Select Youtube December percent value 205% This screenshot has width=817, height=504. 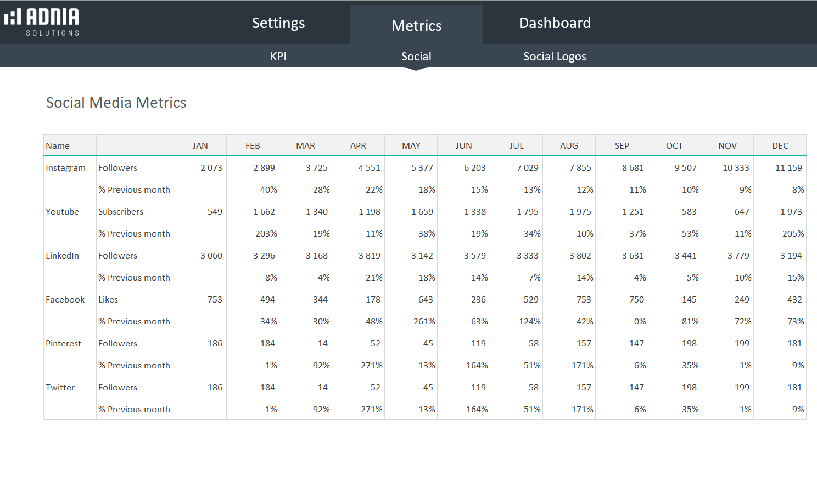point(793,234)
